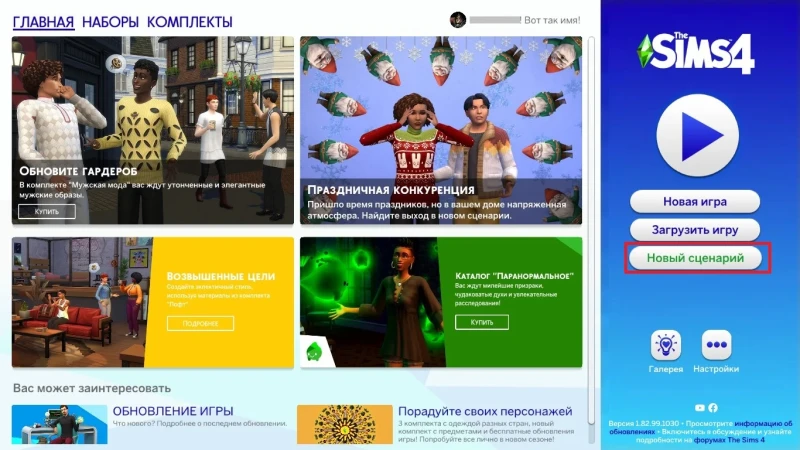Screen dimensions: 800x450
Task: Click the Версия 1.82.99.1030 text
Action: pos(643,423)
